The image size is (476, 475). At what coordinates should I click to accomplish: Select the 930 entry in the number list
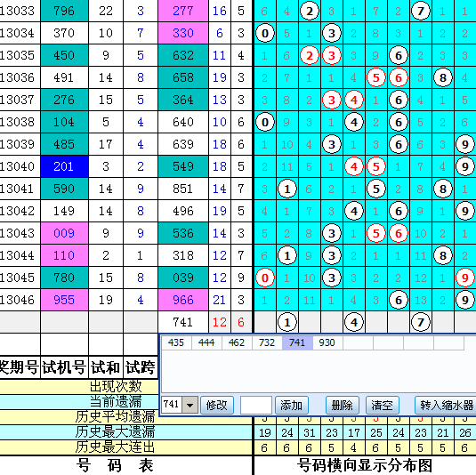[327, 342]
